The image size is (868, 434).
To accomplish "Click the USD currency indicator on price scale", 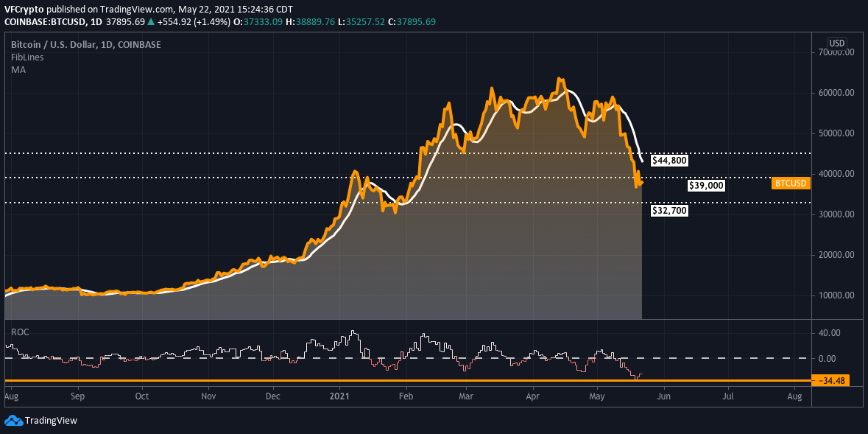I will tap(836, 43).
